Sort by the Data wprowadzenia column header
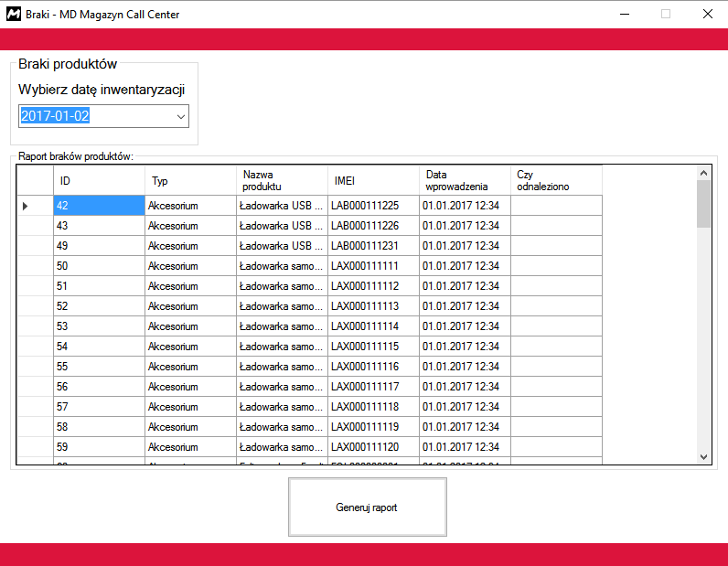Viewport: 728px width, 566px height. point(466,181)
